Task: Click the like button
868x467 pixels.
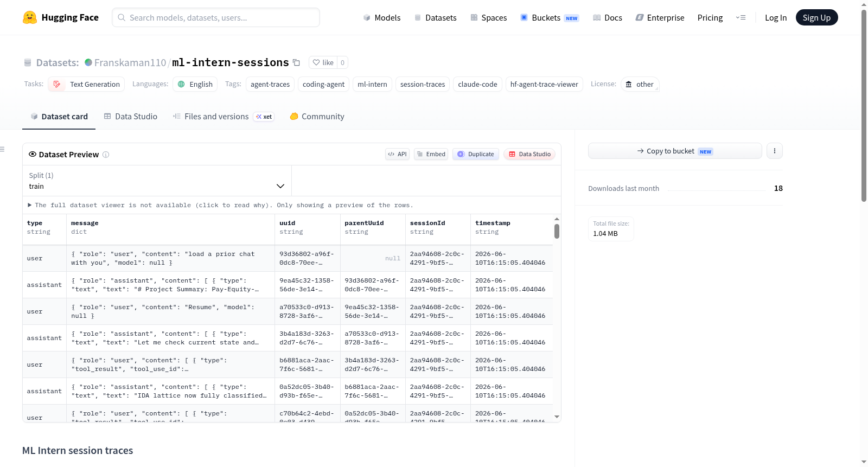Action: [323, 62]
